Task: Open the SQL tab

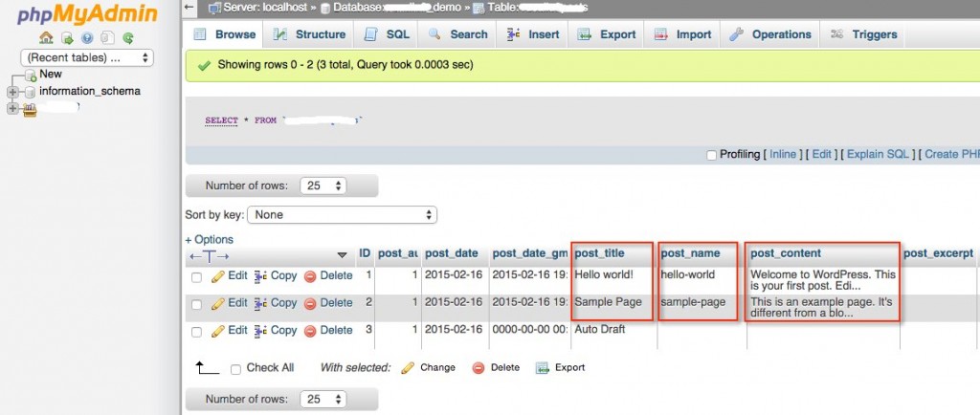Action: (387, 34)
